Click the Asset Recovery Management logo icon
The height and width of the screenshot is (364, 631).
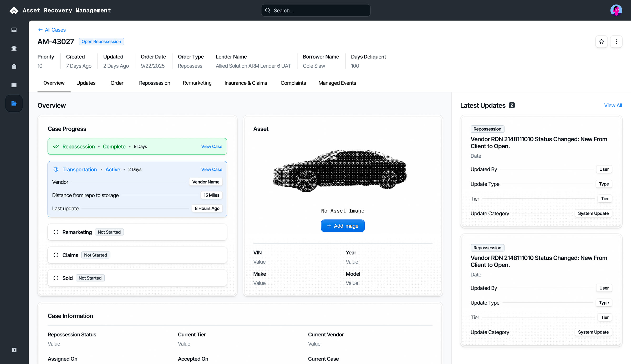click(x=14, y=11)
